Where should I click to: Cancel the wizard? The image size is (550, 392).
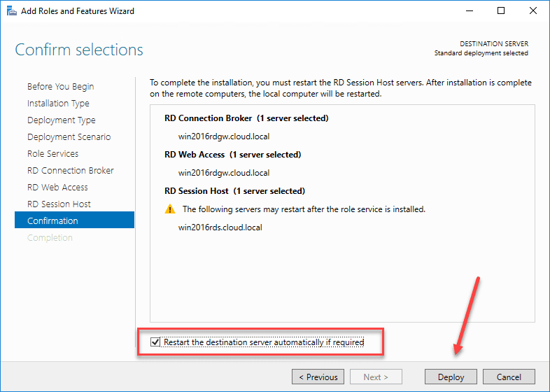point(509,377)
